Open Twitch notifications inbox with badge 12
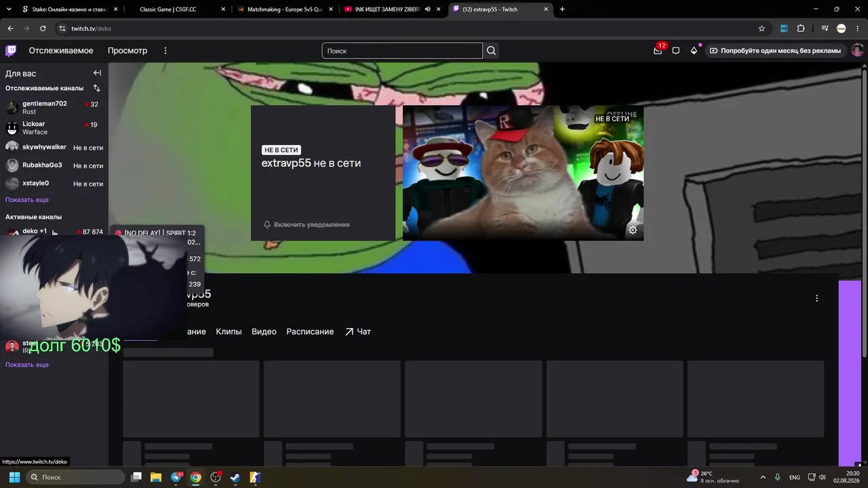 [x=658, y=51]
